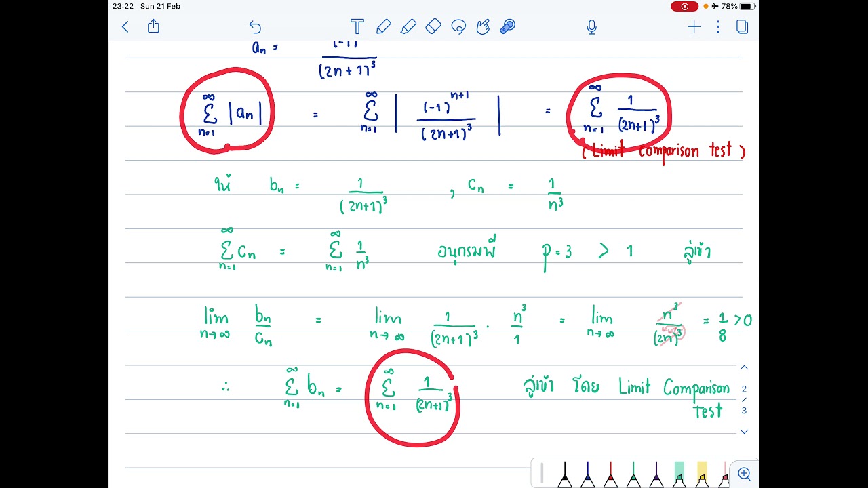Tap the '23:22' clock in status bar

123,6
